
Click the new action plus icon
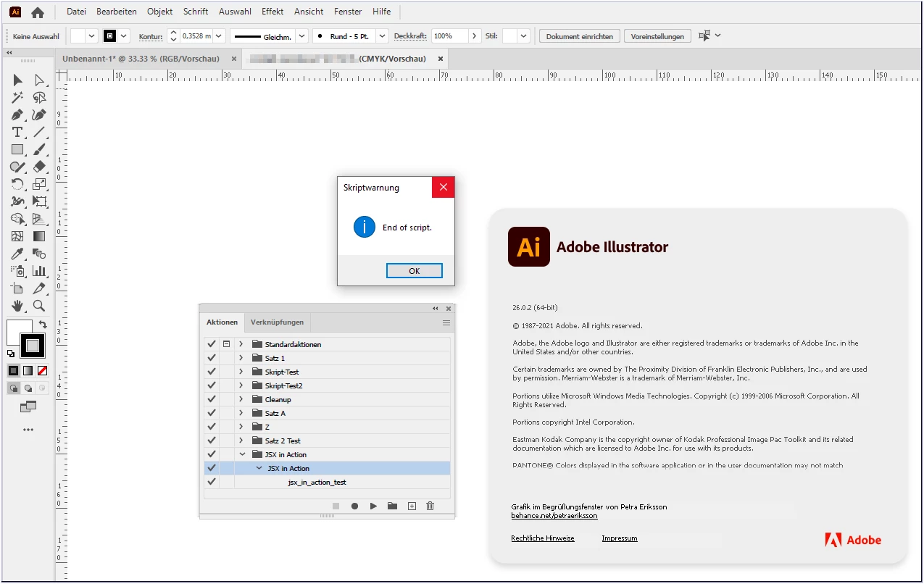412,506
